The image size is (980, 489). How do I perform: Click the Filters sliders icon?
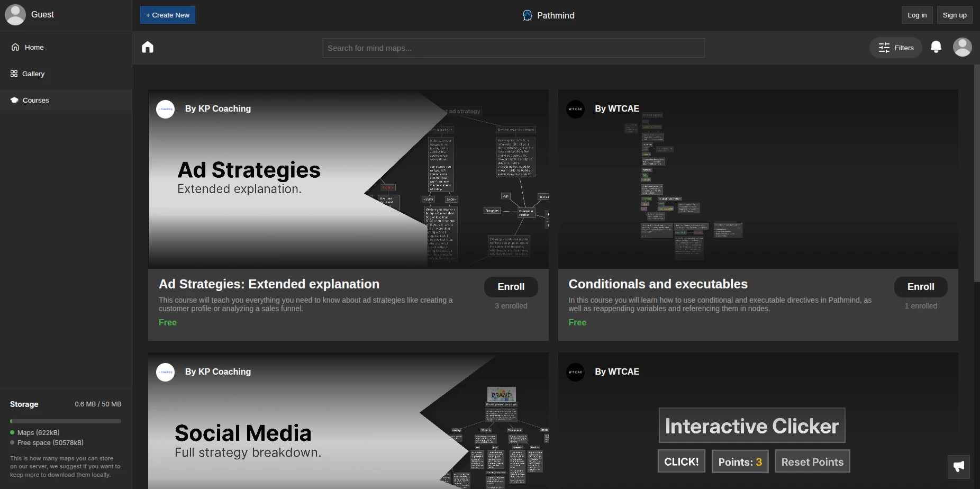pos(884,48)
